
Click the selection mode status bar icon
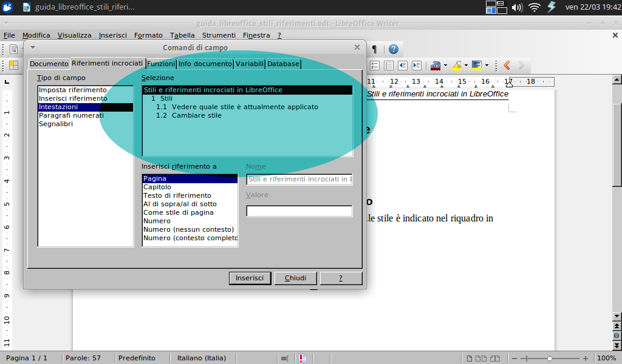tap(284, 358)
